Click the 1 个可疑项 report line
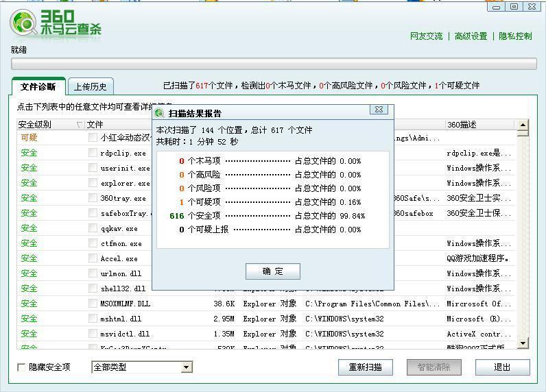This screenshot has width=546, height=392. tap(270, 202)
